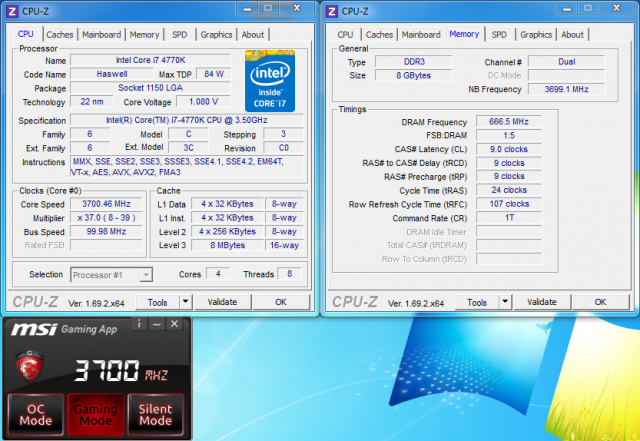Click the FSB:DRAM ratio value 1:5
Screen dimensions: 640x441
(509, 135)
